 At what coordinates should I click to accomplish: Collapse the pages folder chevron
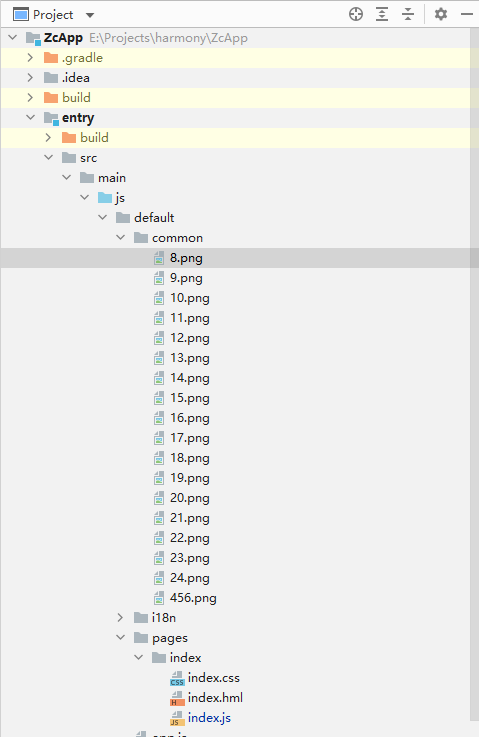point(121,638)
